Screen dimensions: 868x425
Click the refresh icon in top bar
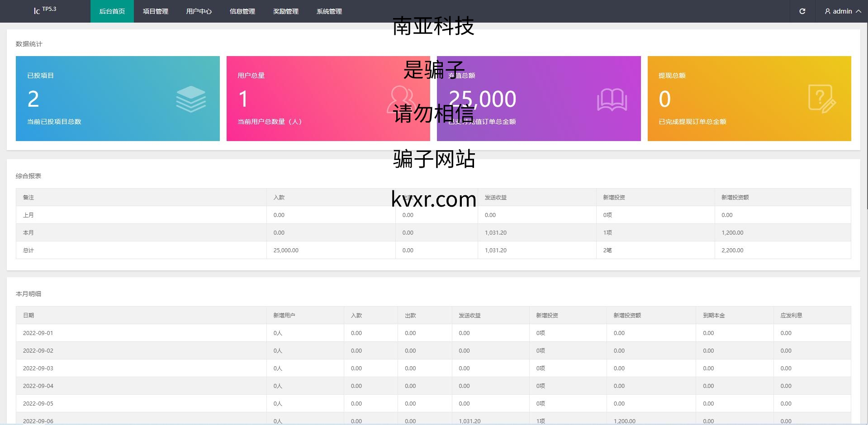click(x=802, y=11)
